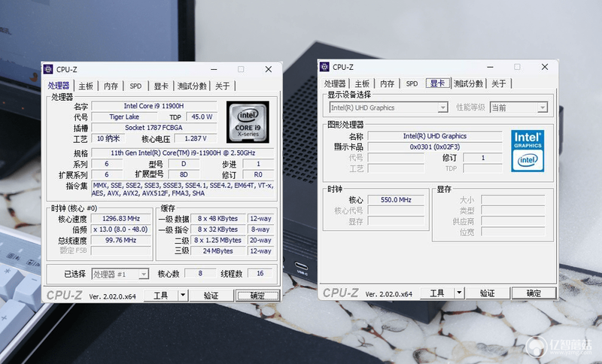Open 主板 tab in right CPU-Z window

pos(362,83)
